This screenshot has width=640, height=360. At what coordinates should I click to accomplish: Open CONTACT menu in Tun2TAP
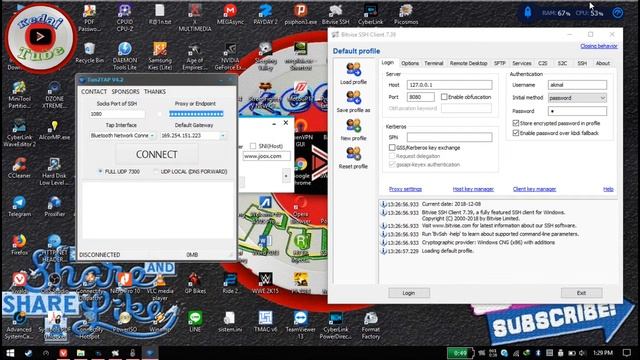(x=94, y=92)
